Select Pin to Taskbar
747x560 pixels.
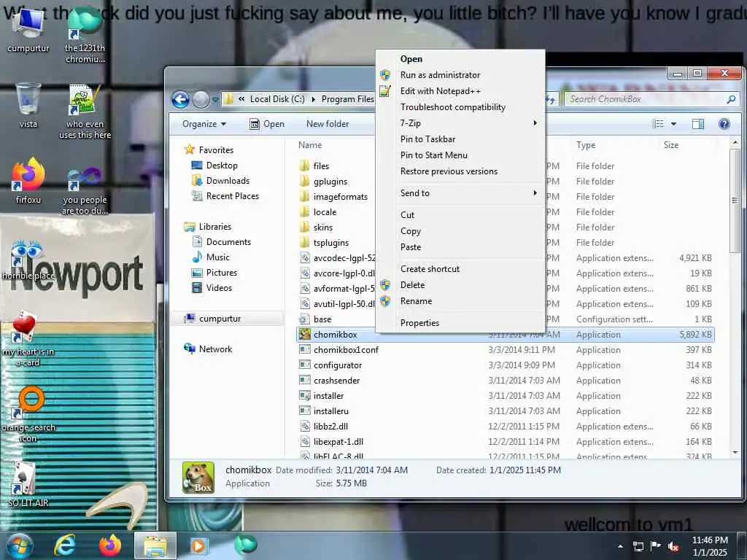pyautogui.click(x=460, y=139)
